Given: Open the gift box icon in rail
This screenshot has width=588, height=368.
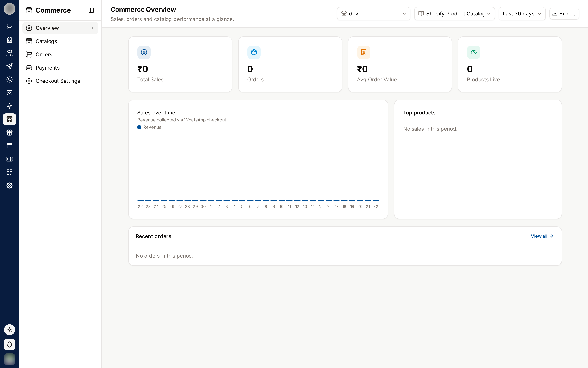Looking at the screenshot, I should pyautogui.click(x=10, y=133).
